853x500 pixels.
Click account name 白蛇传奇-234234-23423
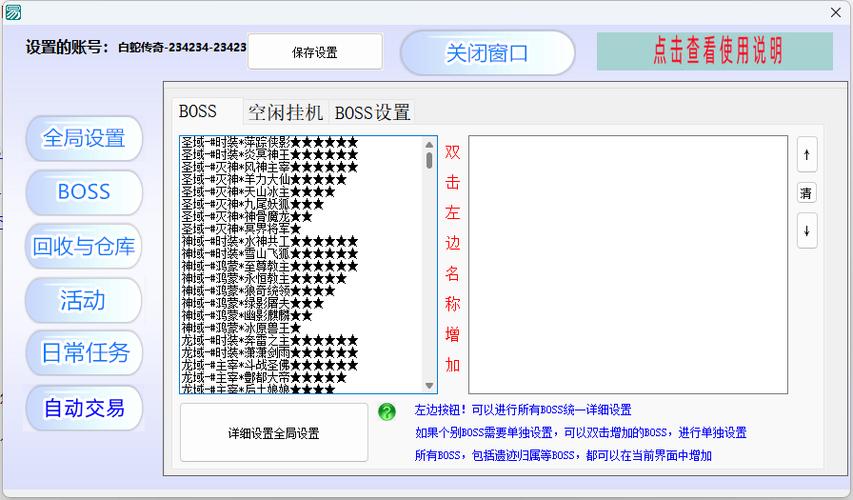[182, 47]
